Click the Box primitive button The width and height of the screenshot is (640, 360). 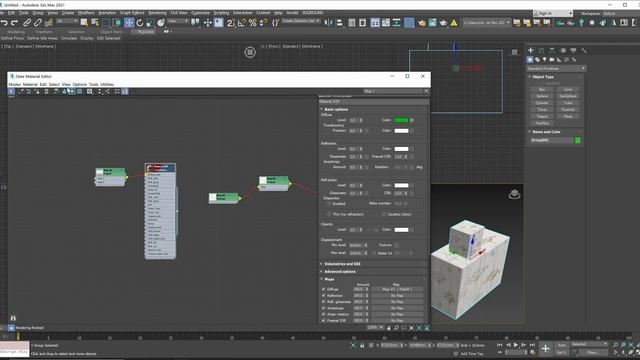542,89
